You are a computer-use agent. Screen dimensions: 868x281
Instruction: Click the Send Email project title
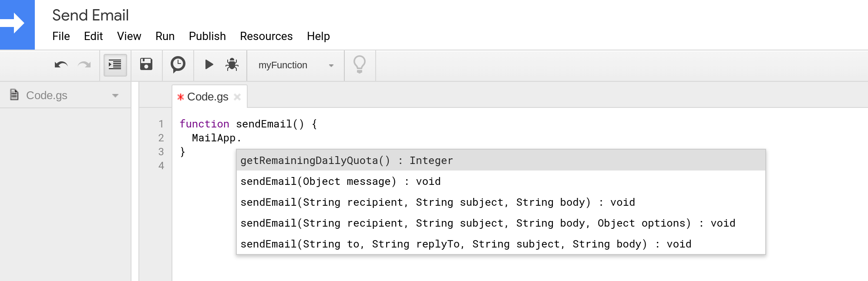91,15
